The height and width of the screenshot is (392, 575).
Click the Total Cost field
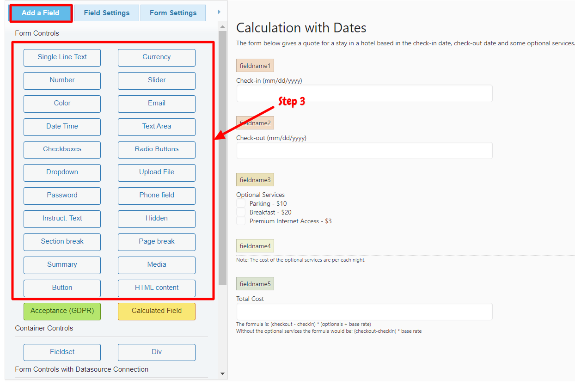[364, 312]
